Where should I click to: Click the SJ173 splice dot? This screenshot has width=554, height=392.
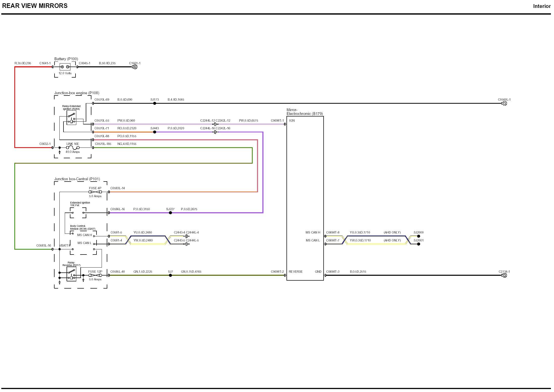click(155, 103)
